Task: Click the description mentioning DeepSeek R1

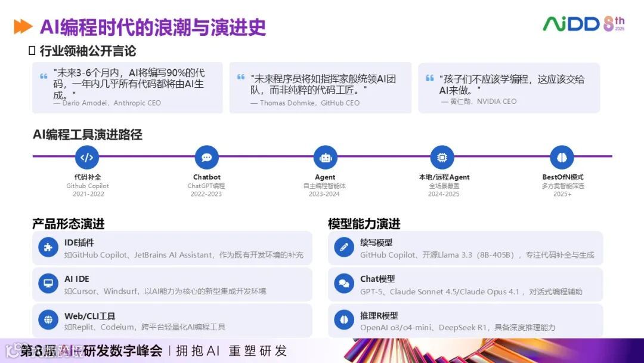Action: point(457,327)
